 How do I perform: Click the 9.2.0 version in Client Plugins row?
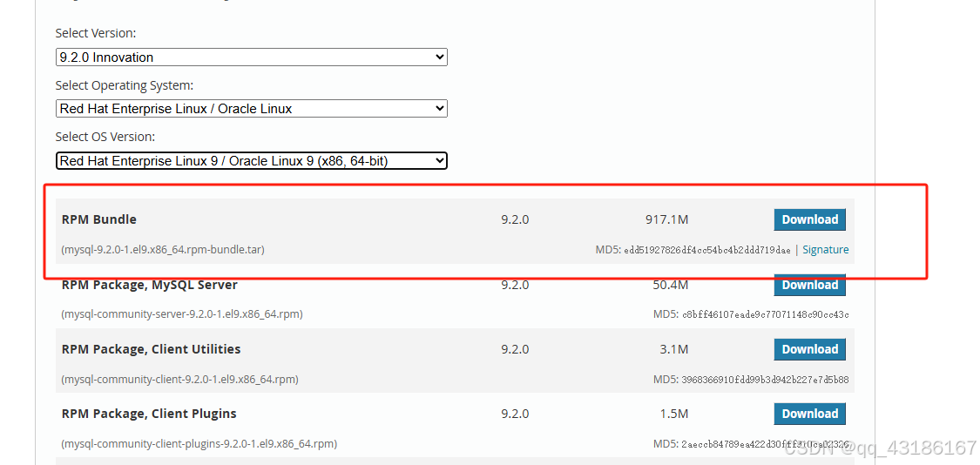pyautogui.click(x=515, y=414)
